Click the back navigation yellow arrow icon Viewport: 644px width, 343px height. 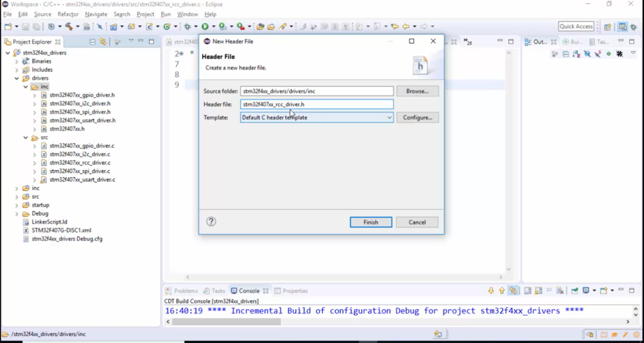[x=406, y=26]
